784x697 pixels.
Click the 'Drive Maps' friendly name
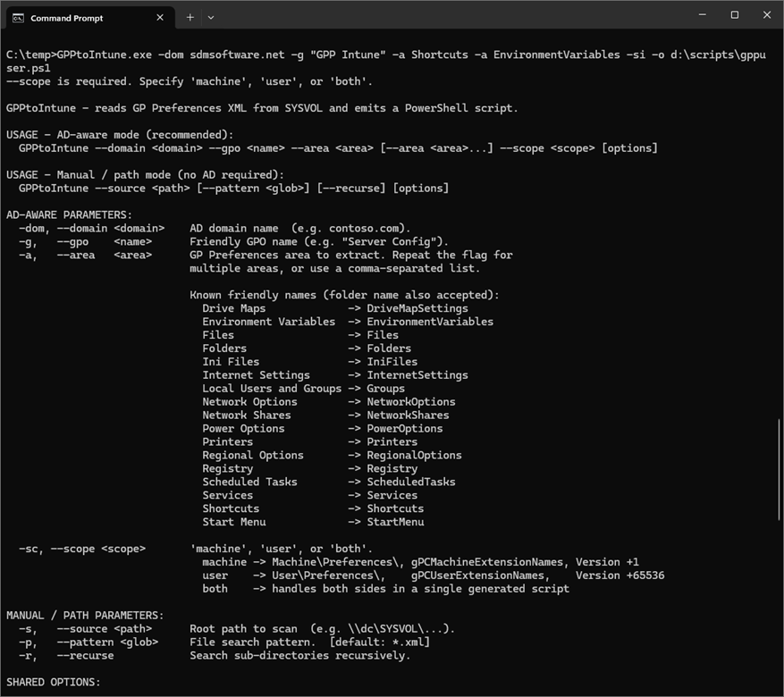(x=234, y=308)
